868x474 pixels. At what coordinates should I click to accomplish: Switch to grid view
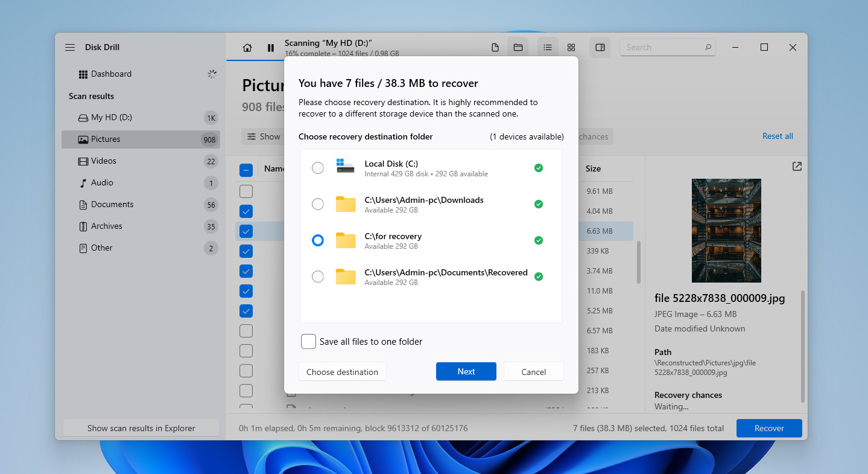point(571,47)
